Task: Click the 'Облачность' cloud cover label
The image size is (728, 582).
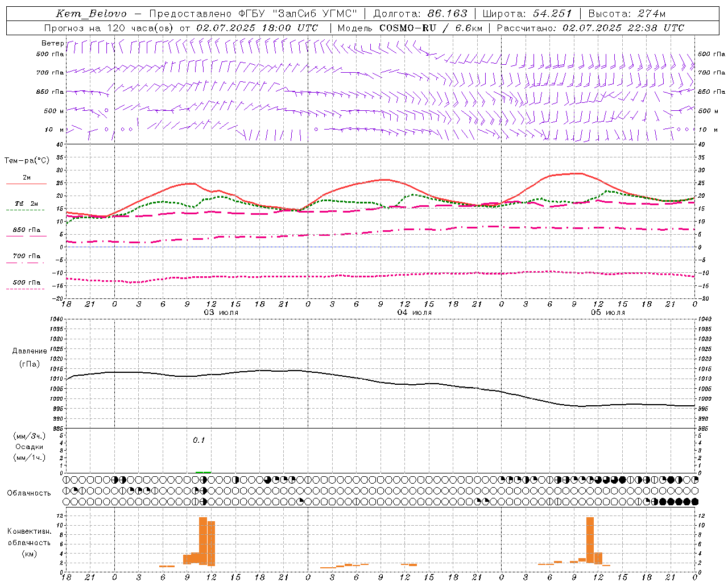Action: (29, 493)
